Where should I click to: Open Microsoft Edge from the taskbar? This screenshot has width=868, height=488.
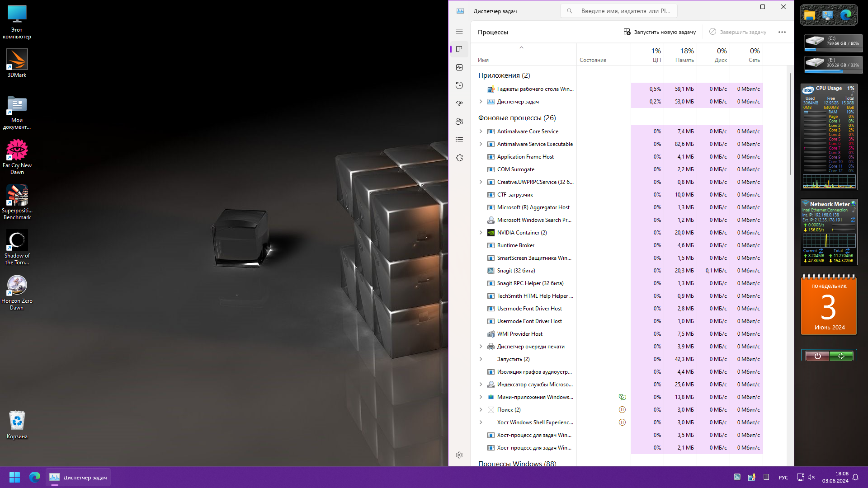pos(35,477)
